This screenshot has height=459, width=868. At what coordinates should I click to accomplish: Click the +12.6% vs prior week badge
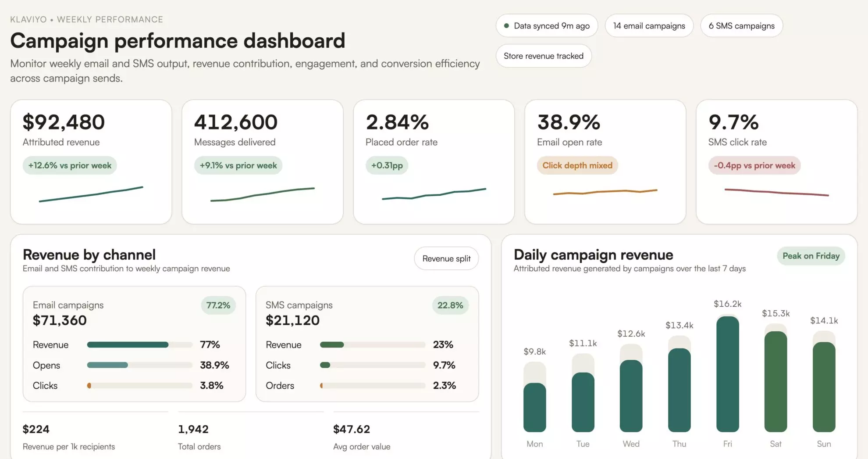[x=70, y=165]
